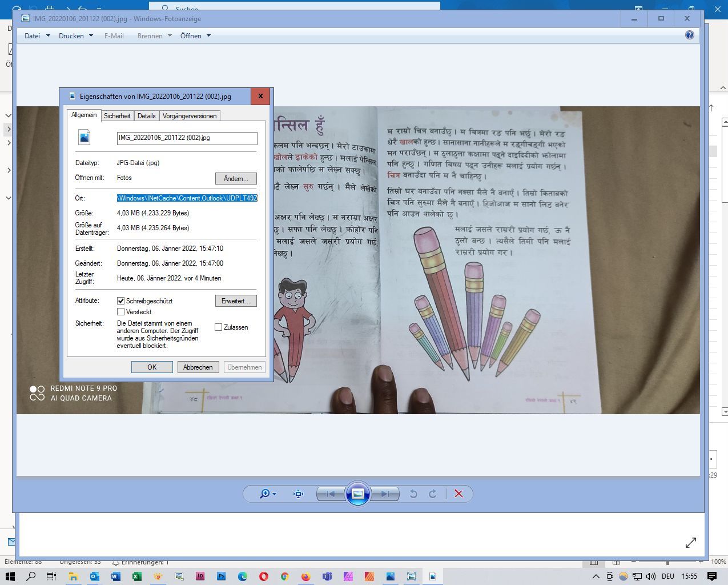Switch to the Sicherheit tab

(x=117, y=116)
